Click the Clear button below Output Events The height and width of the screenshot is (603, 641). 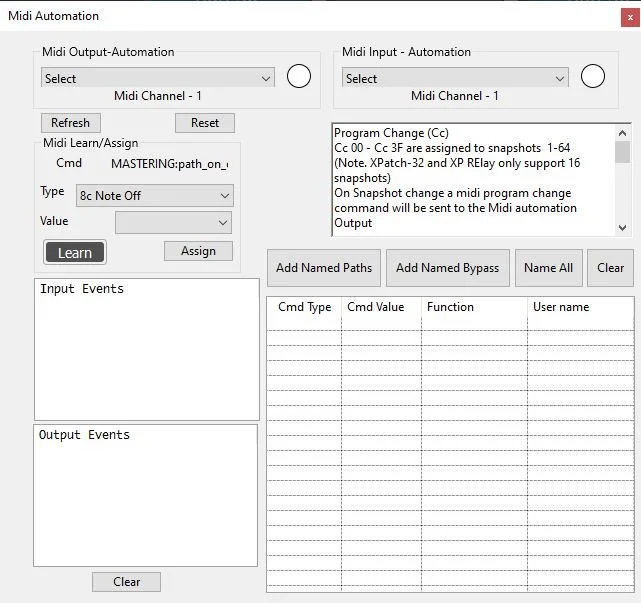126,581
